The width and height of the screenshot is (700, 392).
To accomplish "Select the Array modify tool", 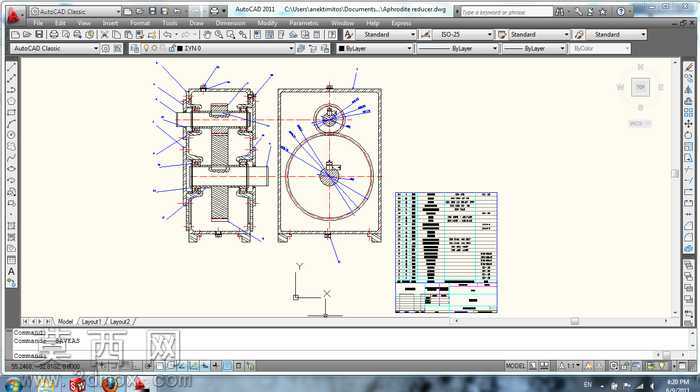I will click(689, 113).
